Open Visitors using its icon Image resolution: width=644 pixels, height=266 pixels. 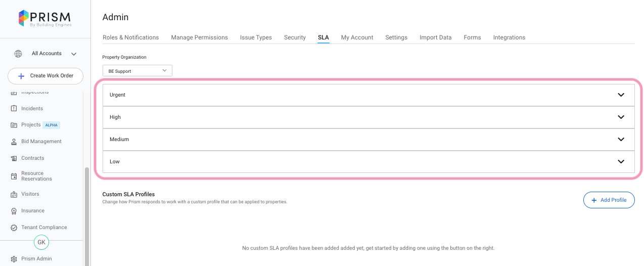(14, 194)
